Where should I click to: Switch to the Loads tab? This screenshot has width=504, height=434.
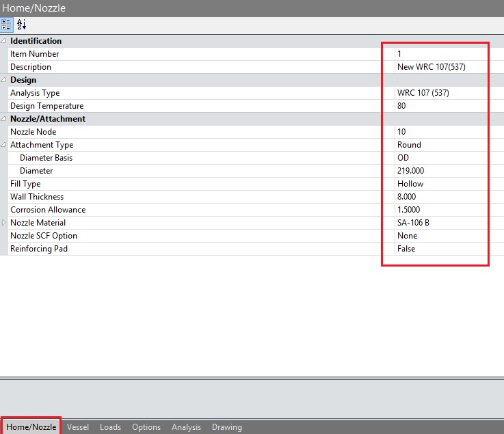[x=110, y=427]
